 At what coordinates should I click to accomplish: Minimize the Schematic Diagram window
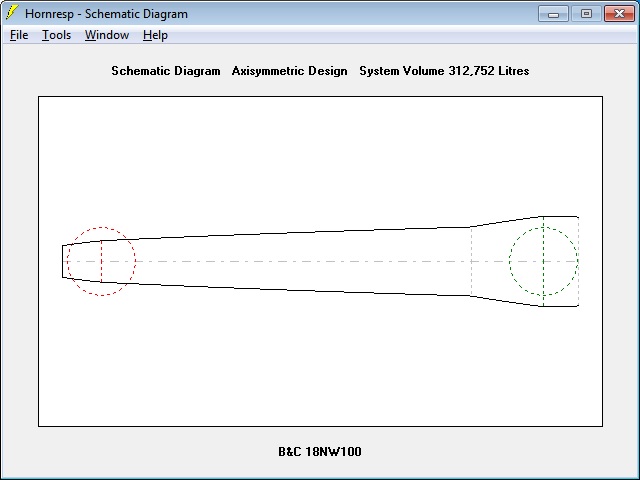tap(553, 14)
